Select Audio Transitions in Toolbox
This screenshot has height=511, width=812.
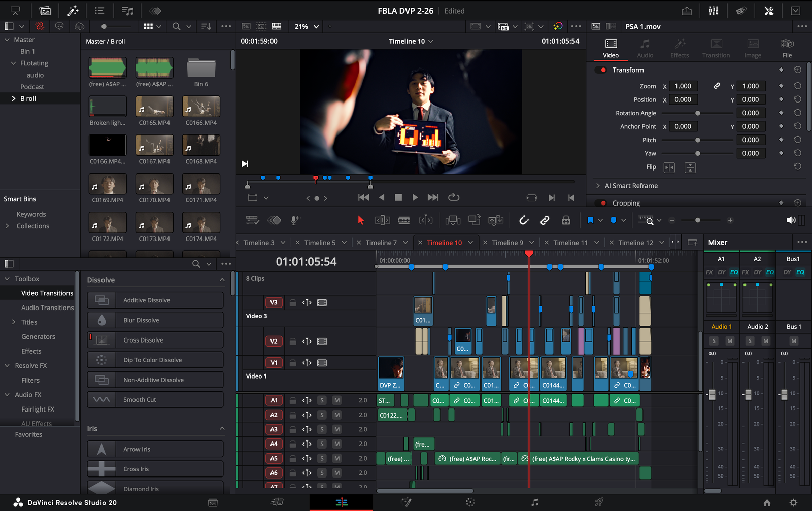coord(47,308)
